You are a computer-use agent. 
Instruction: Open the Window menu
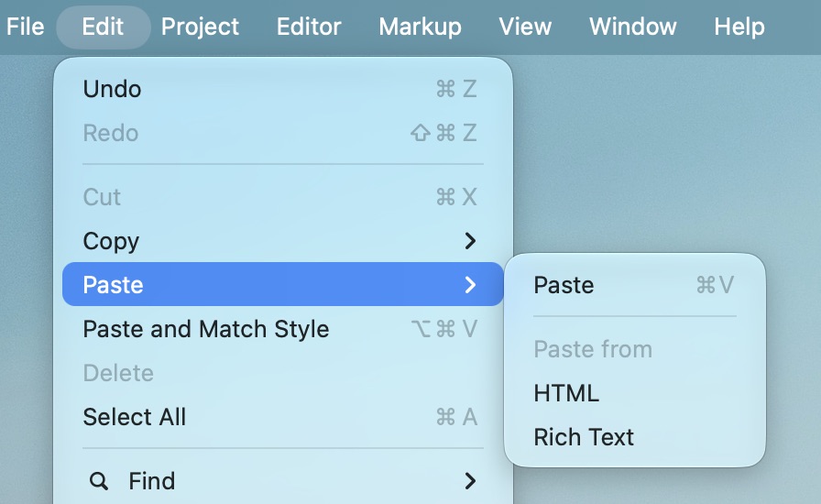click(633, 27)
